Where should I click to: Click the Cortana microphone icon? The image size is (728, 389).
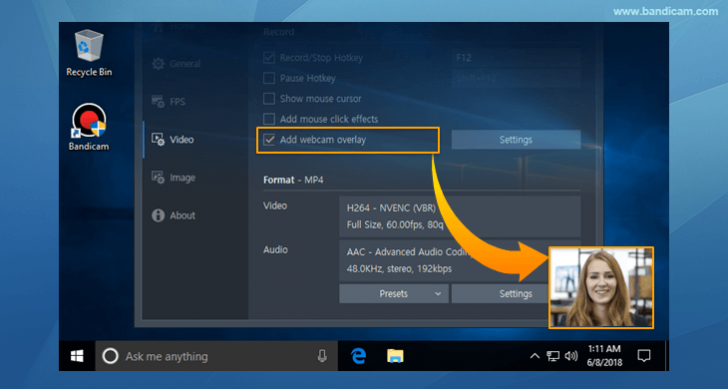[x=322, y=356]
